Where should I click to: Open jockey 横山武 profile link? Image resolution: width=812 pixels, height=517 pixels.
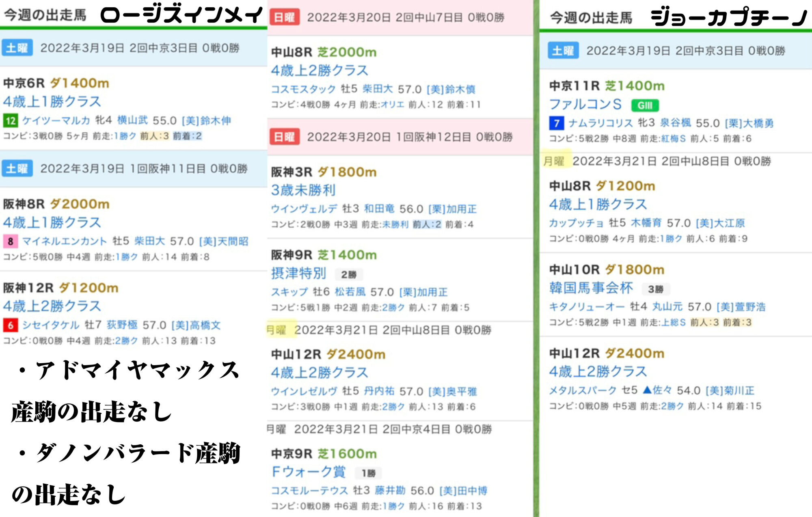click(132, 121)
